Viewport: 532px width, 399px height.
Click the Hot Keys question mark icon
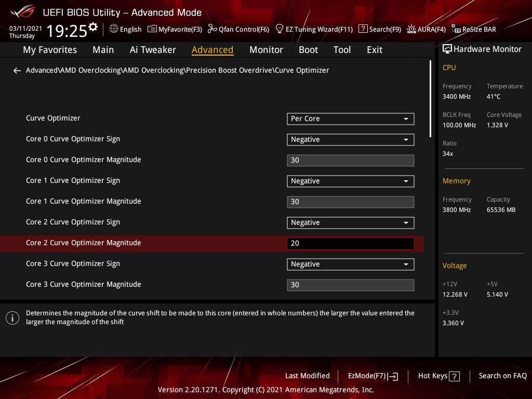[454, 376]
